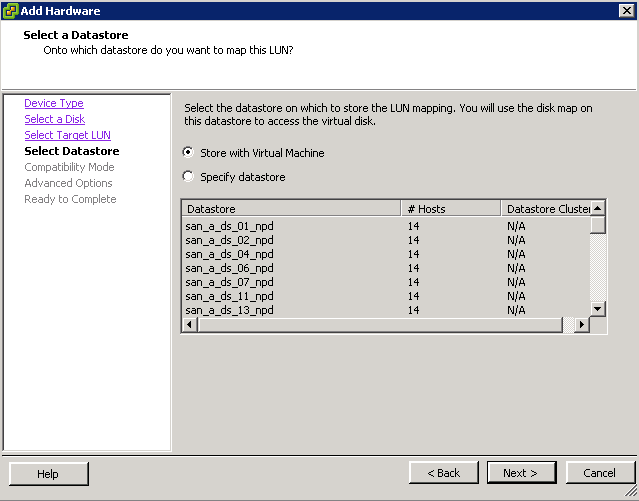Open Help for this wizard
This screenshot has width=639, height=501.
pos(48,474)
